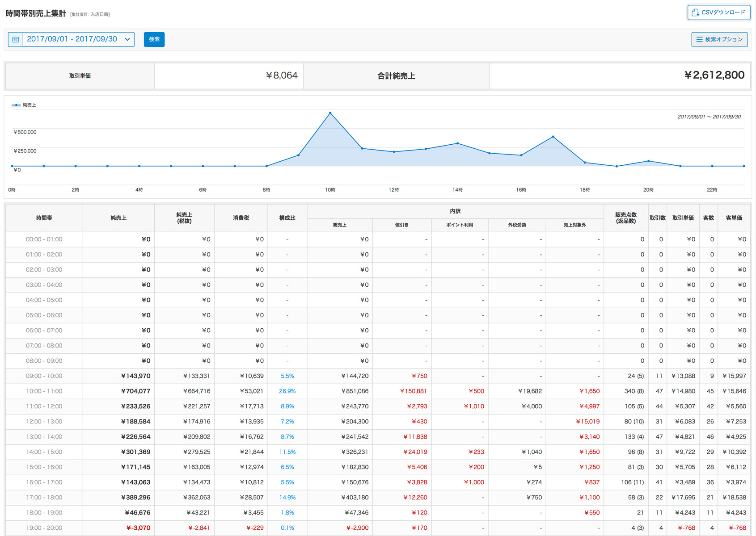Click the negative ¥-3,070 net sales value

tap(138, 528)
